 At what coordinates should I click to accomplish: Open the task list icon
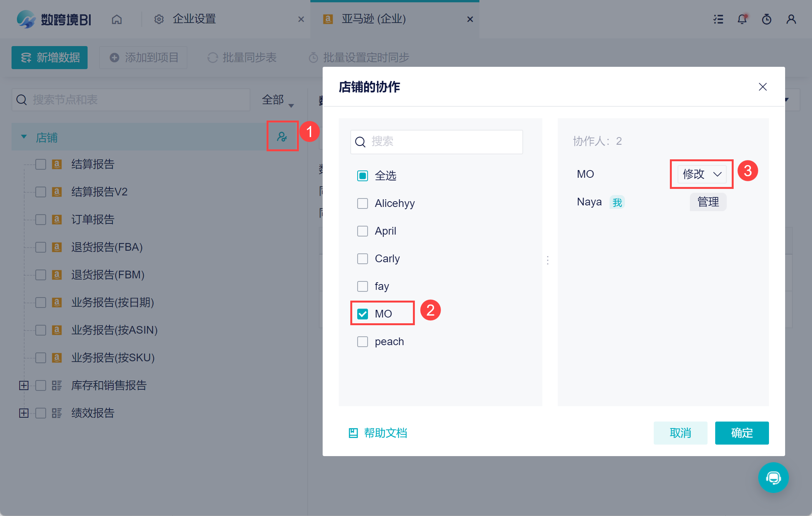click(718, 19)
